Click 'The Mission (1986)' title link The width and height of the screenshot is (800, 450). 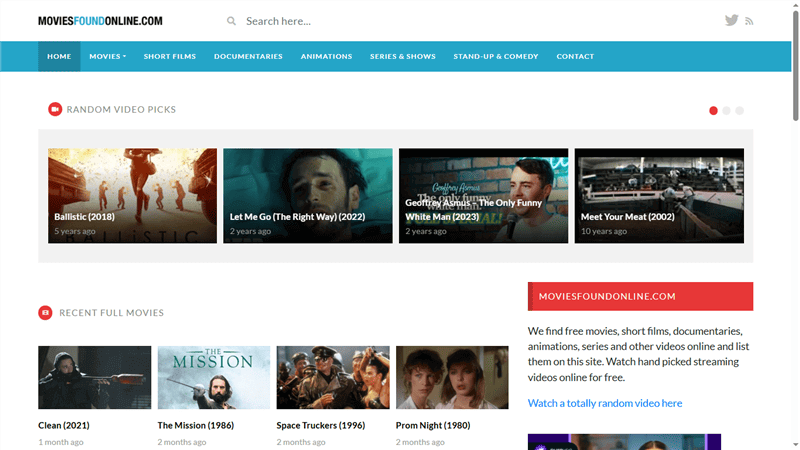pos(195,425)
